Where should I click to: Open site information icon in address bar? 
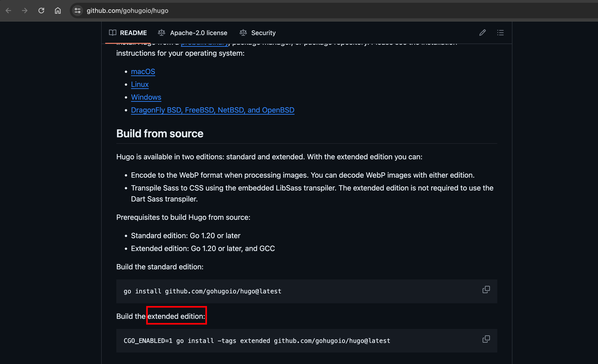pyautogui.click(x=78, y=11)
